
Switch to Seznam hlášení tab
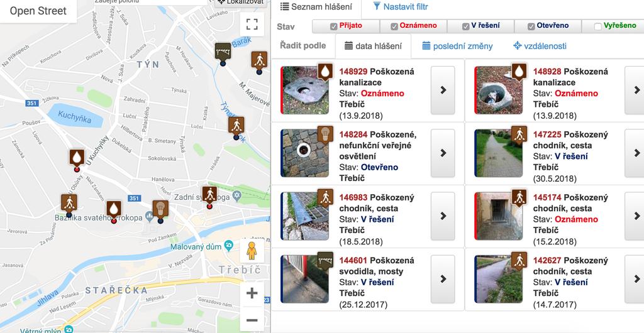tap(316, 7)
